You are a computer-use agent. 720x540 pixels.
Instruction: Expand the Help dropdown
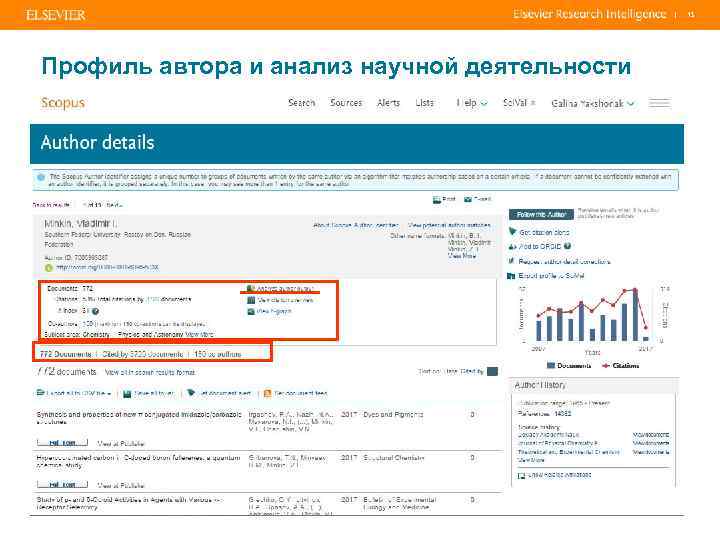pos(472,103)
